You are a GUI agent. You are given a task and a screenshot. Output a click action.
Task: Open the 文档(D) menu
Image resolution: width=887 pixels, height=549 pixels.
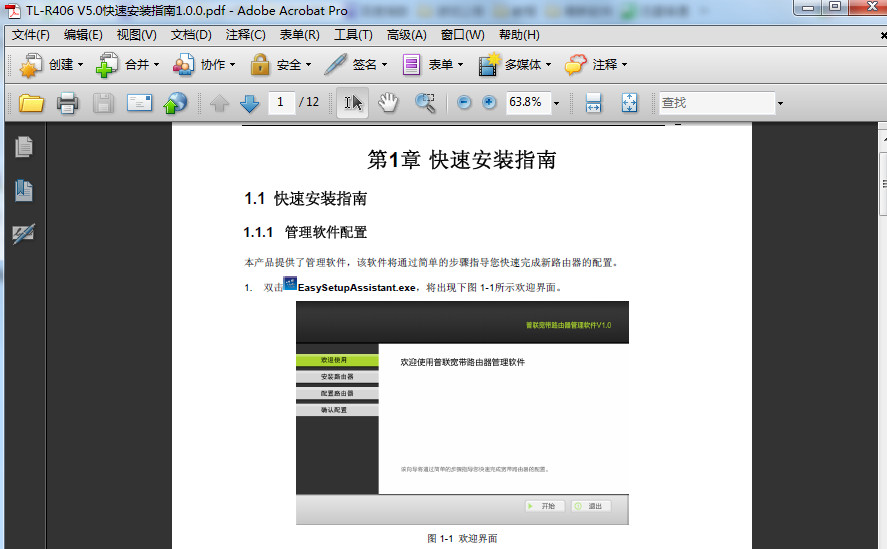click(x=191, y=35)
